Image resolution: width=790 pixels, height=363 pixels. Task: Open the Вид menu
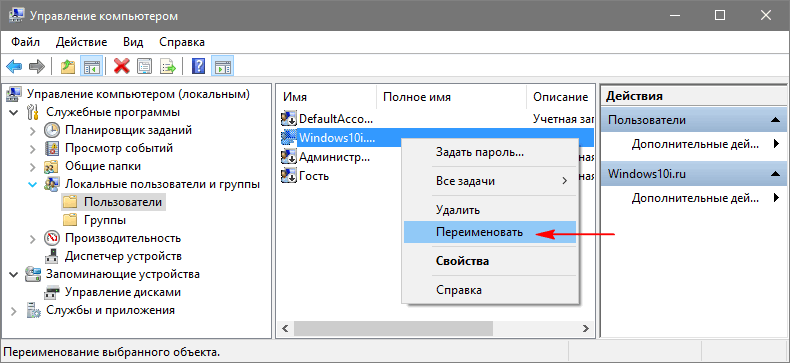click(133, 42)
